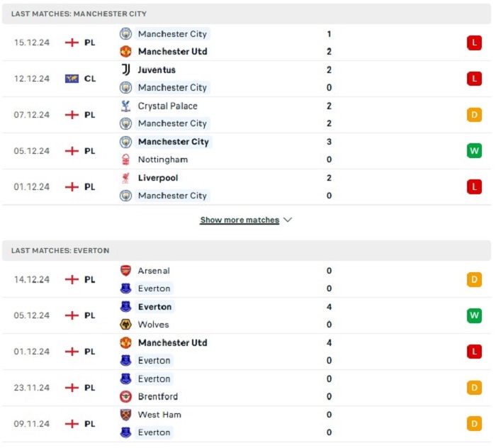Click the green W badge for Nottingham match
Screen dimensions: 496x448
[474, 150]
